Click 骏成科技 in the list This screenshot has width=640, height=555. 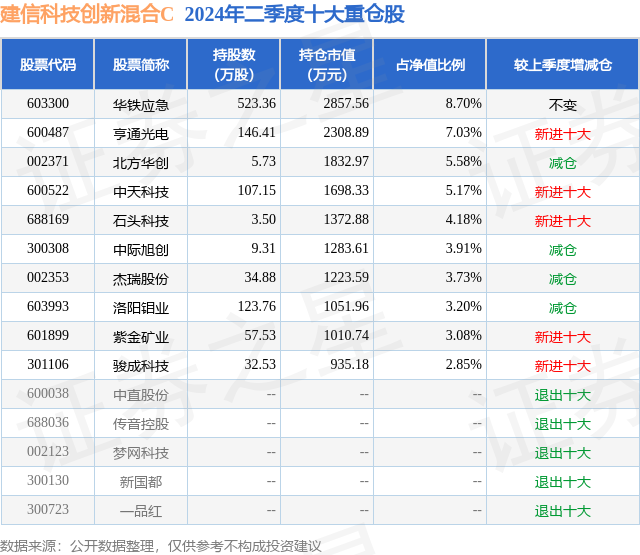pos(141,365)
